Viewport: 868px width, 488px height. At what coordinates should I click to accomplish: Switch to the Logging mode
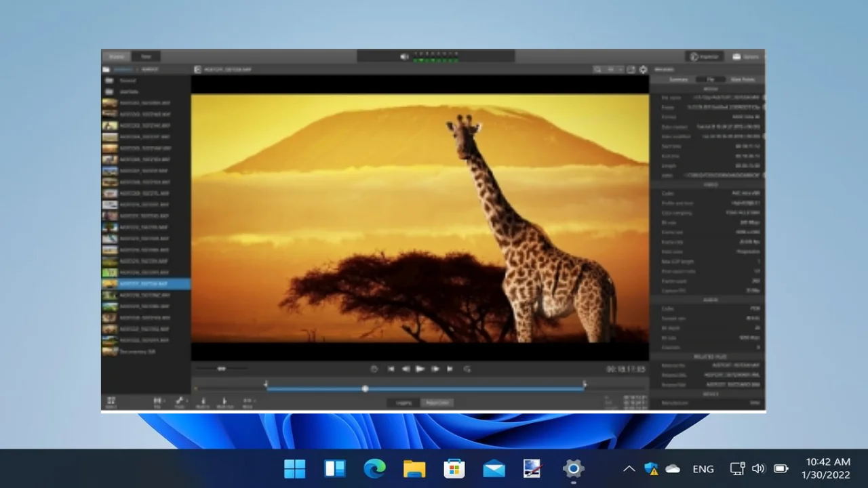(404, 403)
